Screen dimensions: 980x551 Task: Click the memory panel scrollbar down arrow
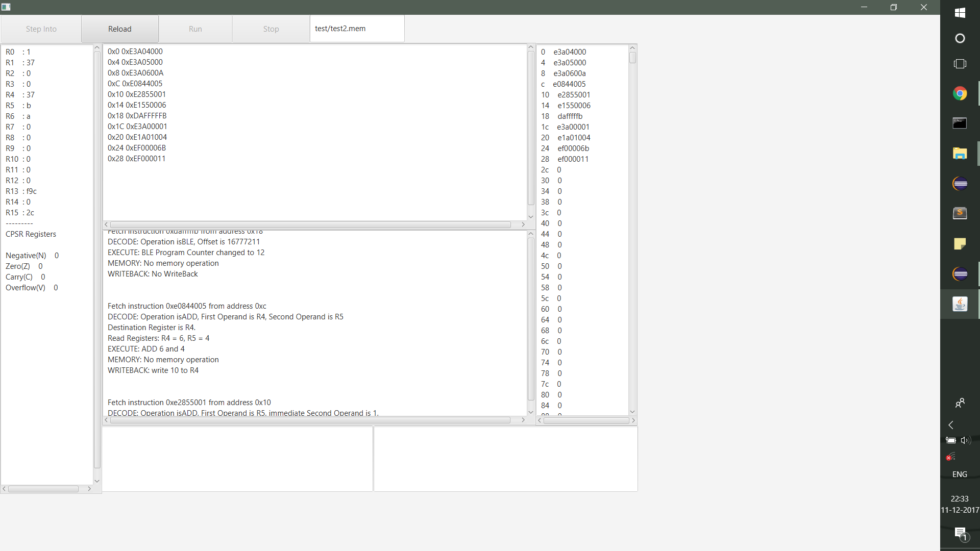point(632,411)
